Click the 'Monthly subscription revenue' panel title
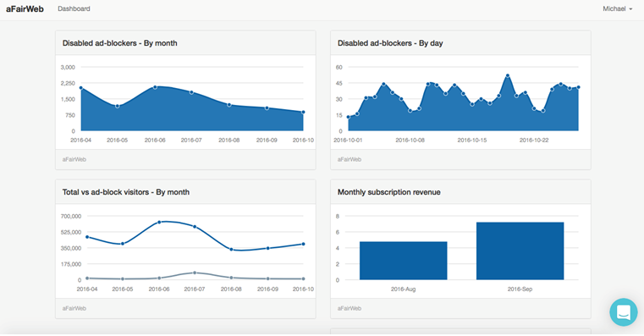Image resolution: width=644 pixels, height=336 pixels. 389,192
